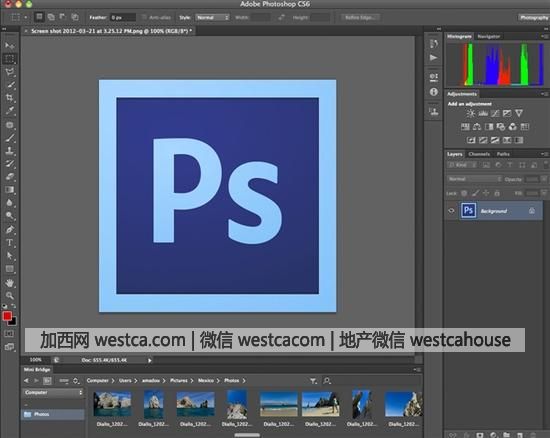Open the Layers panel options menu
Image resolution: width=550 pixels, height=438 pixels.
click(544, 154)
